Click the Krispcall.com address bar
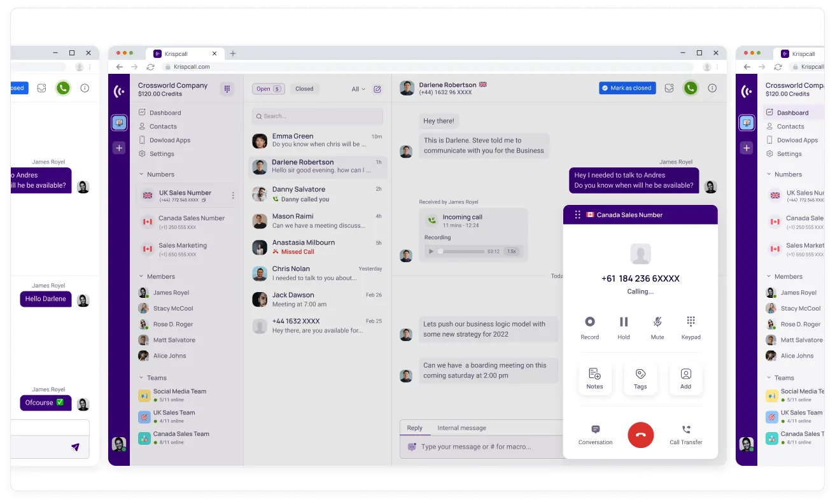 pos(426,67)
